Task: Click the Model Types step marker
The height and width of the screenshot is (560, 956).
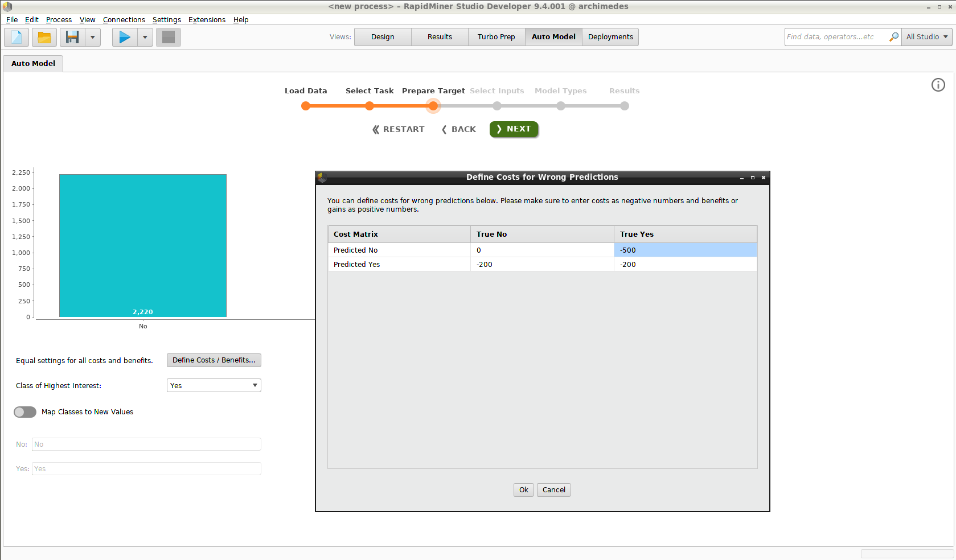Action: (561, 106)
